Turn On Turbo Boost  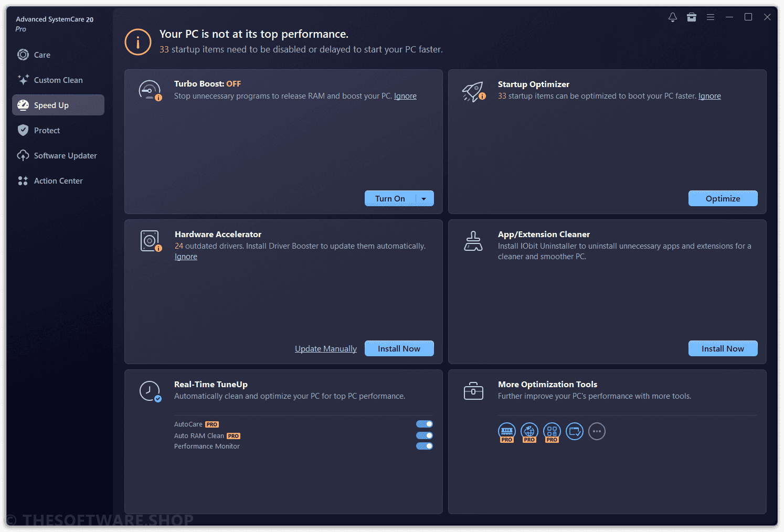click(390, 198)
